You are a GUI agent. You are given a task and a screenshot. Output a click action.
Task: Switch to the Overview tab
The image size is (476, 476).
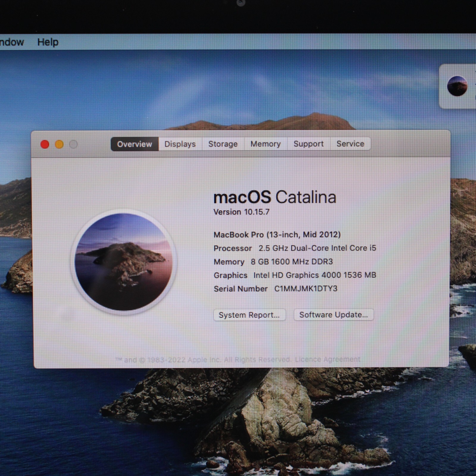click(x=134, y=144)
